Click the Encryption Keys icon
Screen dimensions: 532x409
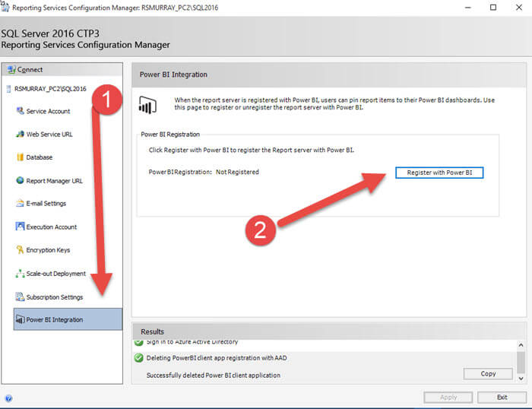(x=20, y=249)
